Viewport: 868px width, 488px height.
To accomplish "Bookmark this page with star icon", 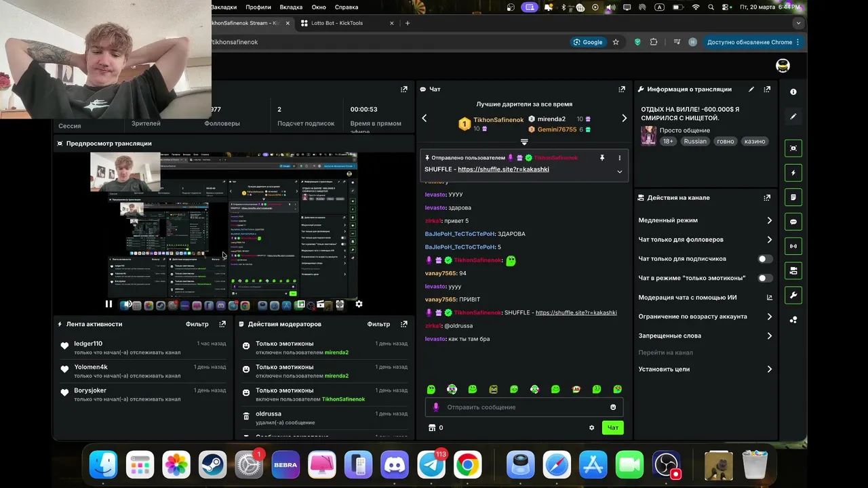I will [616, 42].
